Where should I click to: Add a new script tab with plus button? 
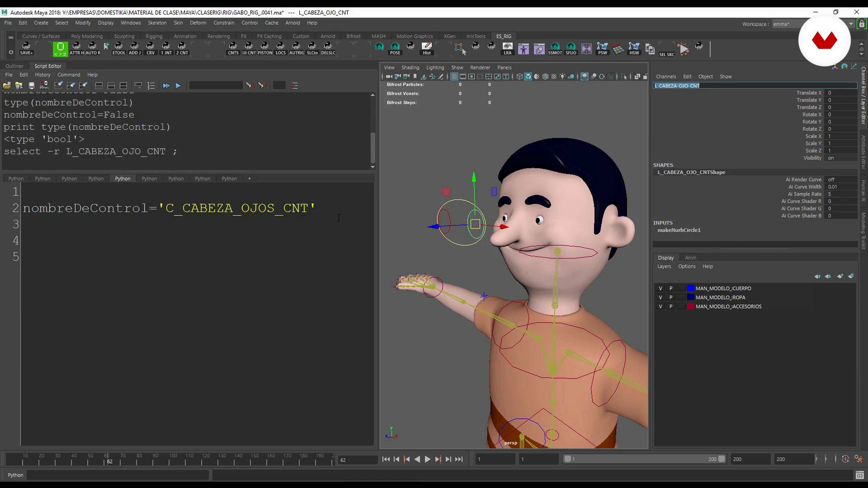tap(249, 178)
